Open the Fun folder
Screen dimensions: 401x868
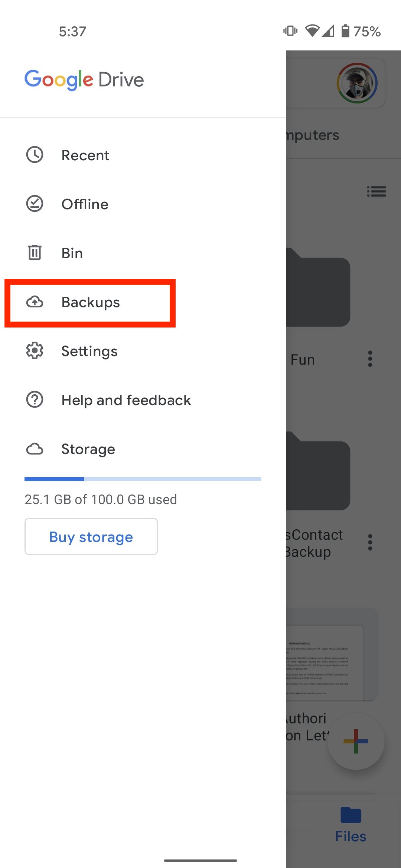pos(318,289)
